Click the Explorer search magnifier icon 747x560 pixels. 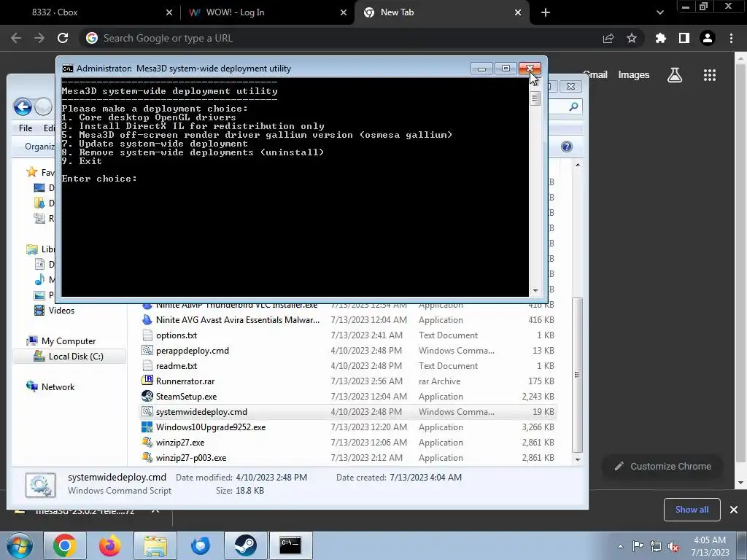(573, 106)
